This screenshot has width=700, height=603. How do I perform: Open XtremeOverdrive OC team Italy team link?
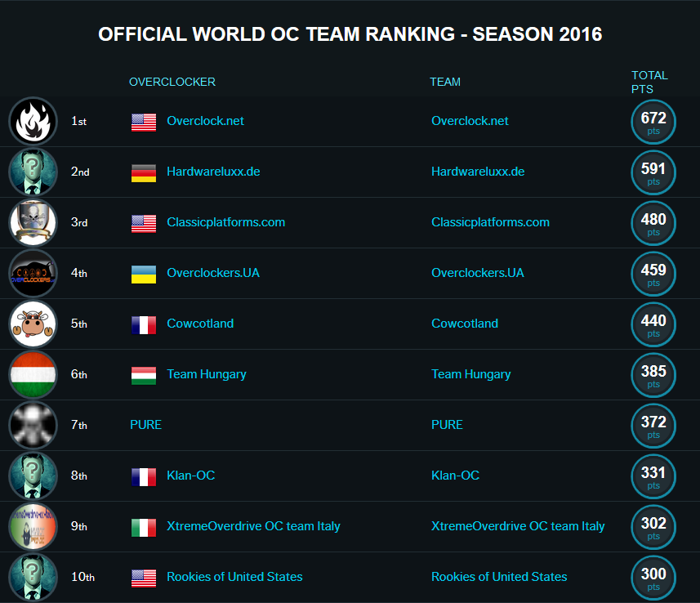tap(518, 526)
